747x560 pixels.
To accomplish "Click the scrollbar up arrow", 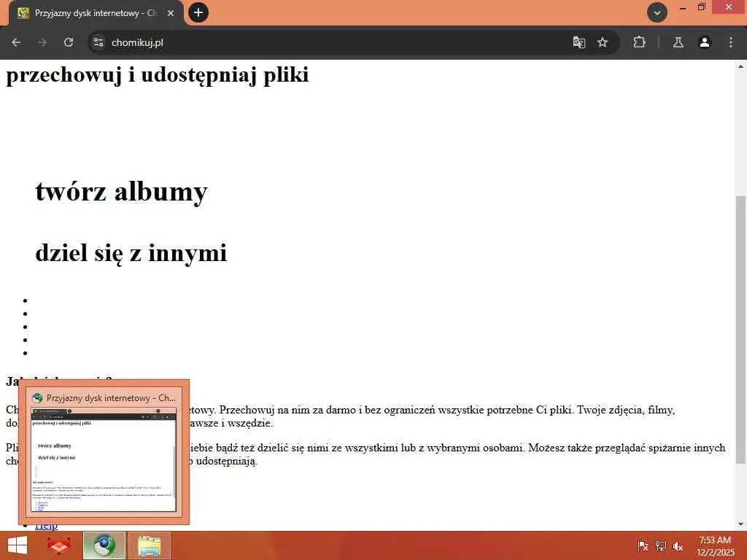I will pyautogui.click(x=740, y=66).
